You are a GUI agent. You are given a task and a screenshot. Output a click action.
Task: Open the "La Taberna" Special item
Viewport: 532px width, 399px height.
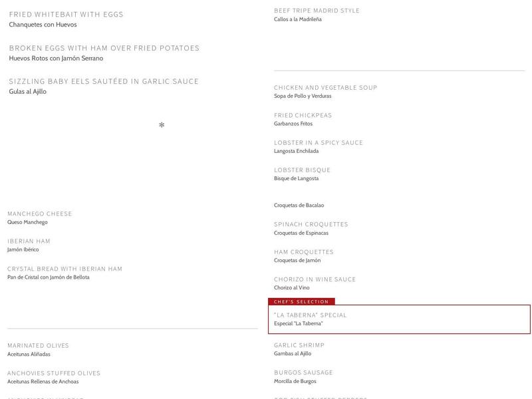311,315
